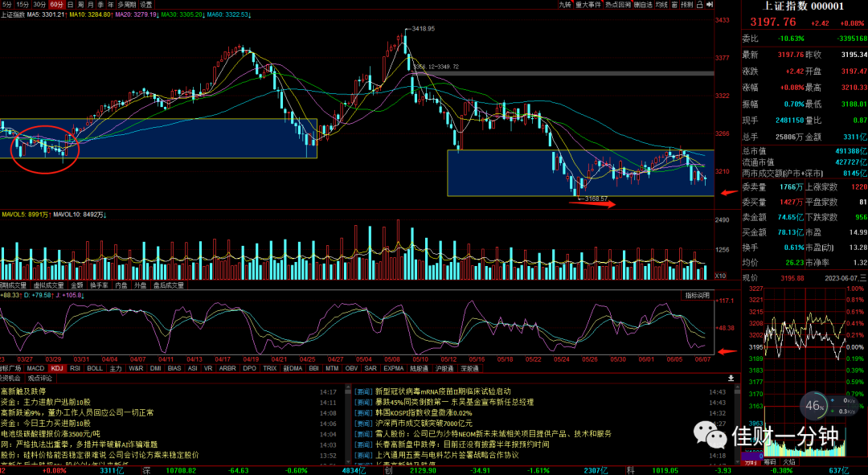Switch indicator to 主力

coord(115,368)
